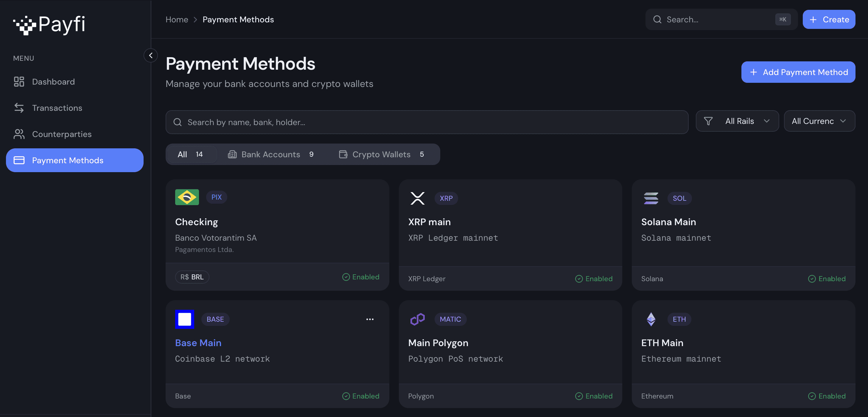Viewport: 868px width, 417px height.
Task: Collapse the sidebar with the chevron button
Action: click(151, 55)
